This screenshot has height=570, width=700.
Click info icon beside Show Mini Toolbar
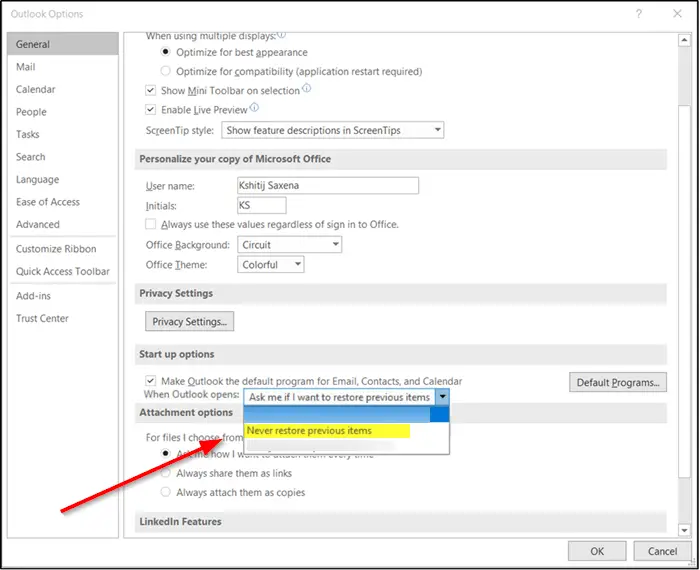[306, 88]
